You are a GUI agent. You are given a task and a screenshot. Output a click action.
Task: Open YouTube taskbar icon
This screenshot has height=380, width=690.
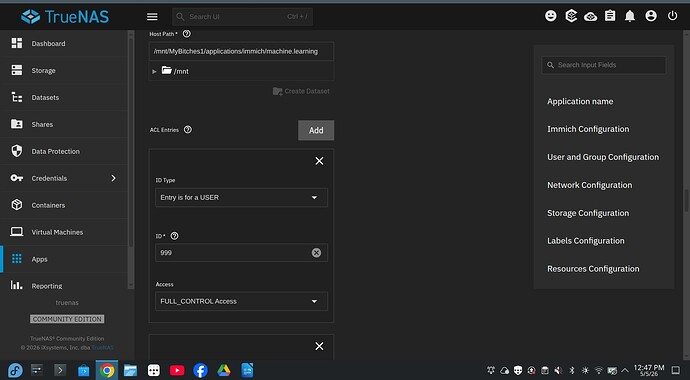coord(177,370)
